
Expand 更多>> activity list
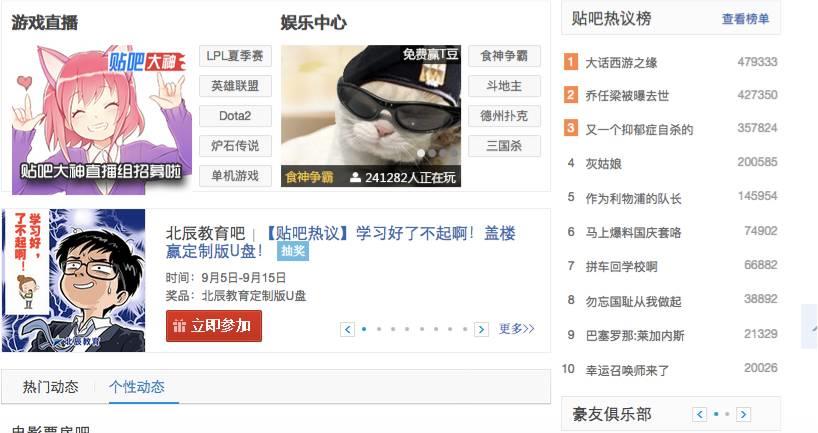[x=516, y=329]
